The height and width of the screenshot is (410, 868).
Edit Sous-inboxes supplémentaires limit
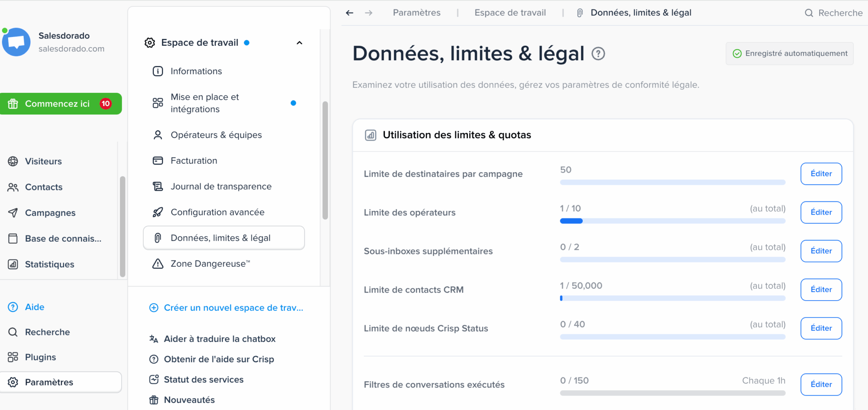click(x=821, y=251)
